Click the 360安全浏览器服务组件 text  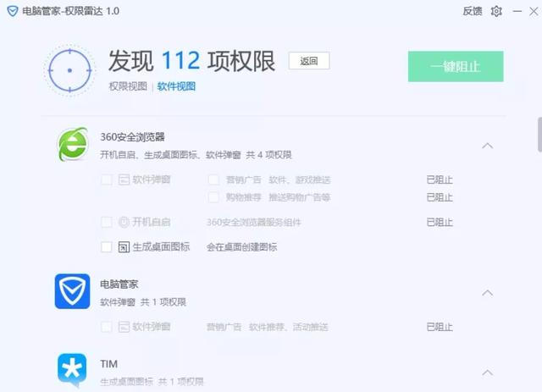pyautogui.click(x=254, y=222)
